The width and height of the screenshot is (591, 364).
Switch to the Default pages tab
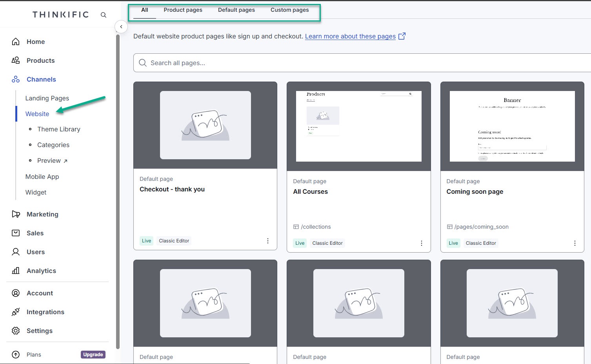coord(236,10)
